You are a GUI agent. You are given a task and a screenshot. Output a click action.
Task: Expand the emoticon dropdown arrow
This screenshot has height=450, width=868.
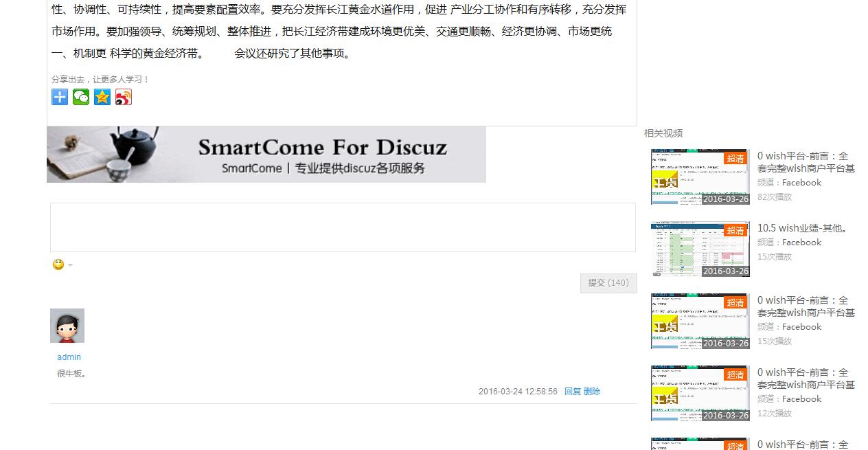[x=70, y=265]
